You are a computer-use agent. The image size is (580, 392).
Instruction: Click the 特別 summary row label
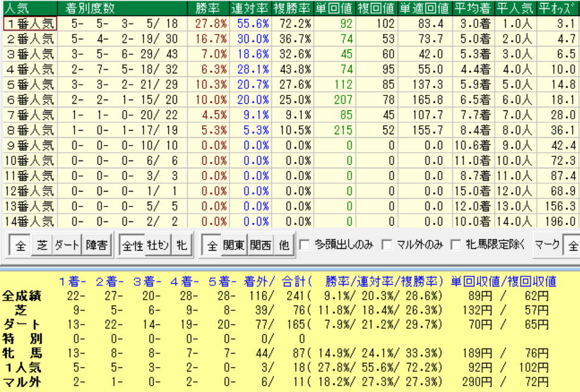pos(22,339)
